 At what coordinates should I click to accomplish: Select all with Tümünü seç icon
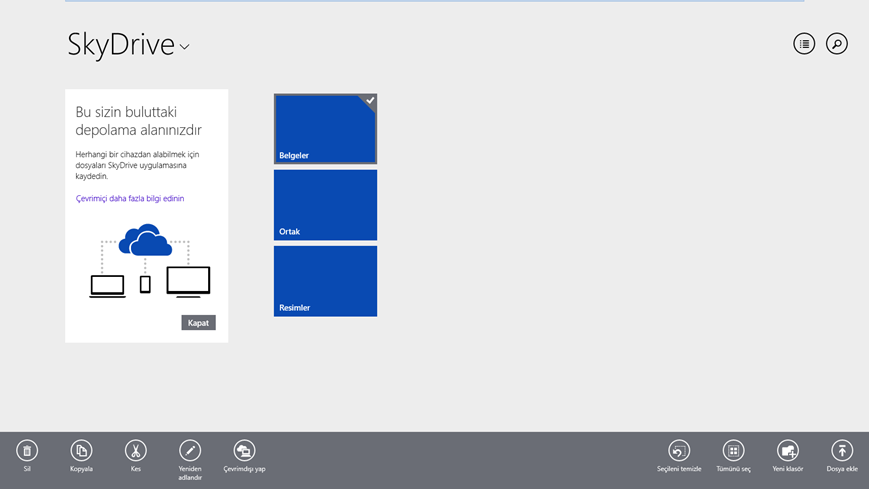733,451
